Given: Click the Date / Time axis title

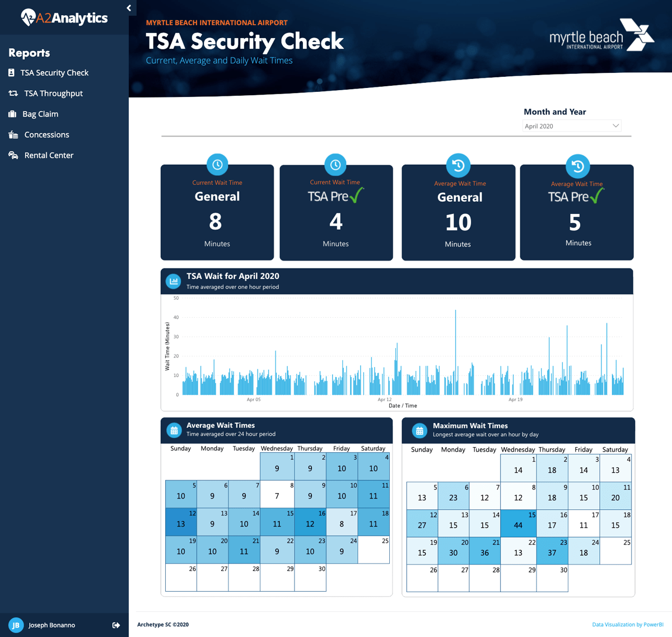Looking at the screenshot, I should click(403, 406).
